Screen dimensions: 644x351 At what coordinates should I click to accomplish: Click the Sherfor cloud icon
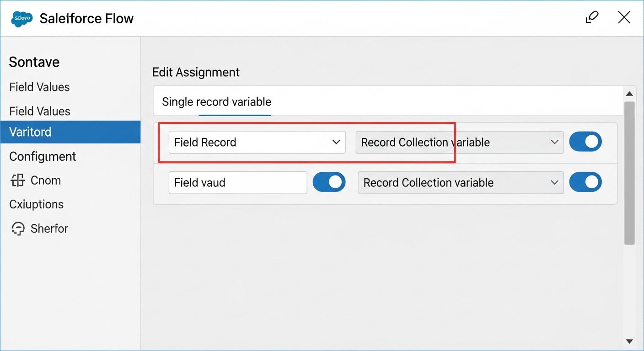tap(18, 229)
